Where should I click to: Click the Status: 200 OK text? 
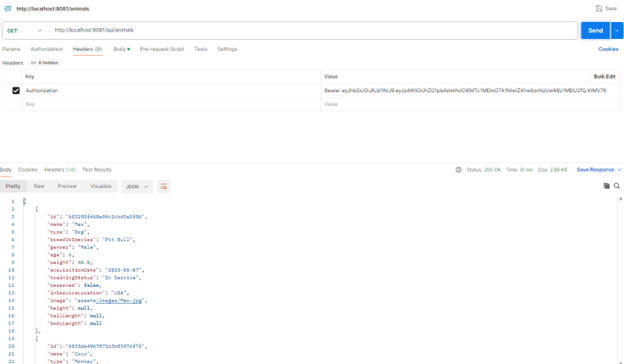(484, 170)
